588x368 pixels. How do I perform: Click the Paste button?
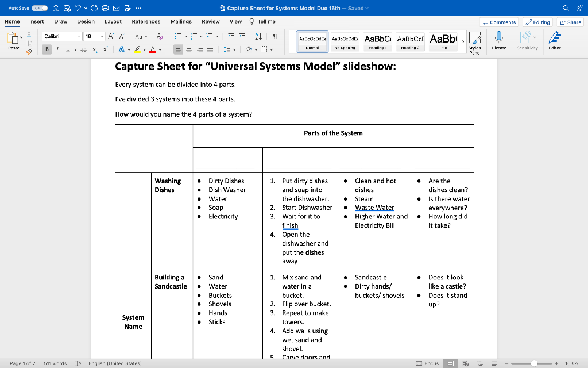click(x=13, y=41)
